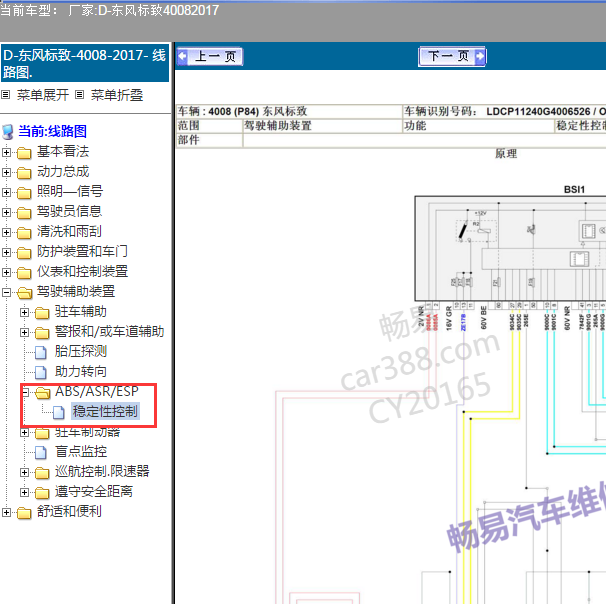Click the 遵守安全距离 folder icon
The image size is (606, 604).
click(x=42, y=493)
